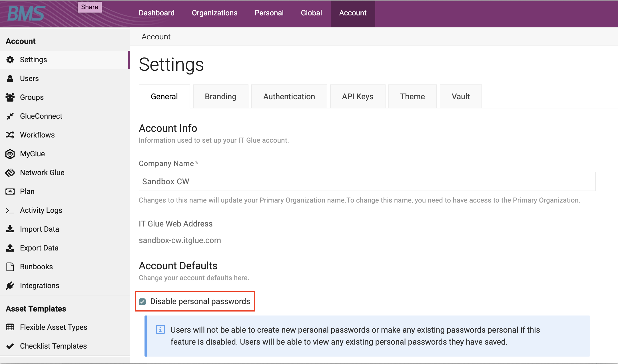This screenshot has width=618, height=364.
Task: Click the Export Data upload icon
Action: (x=10, y=248)
